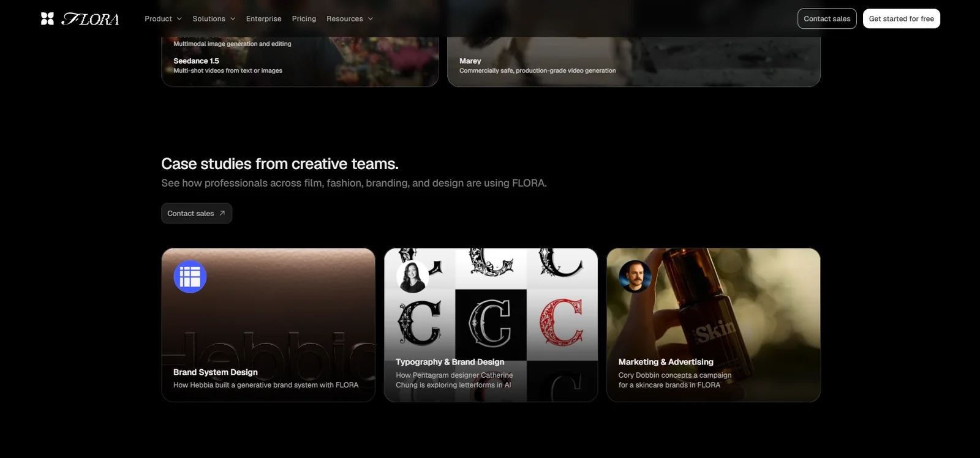The height and width of the screenshot is (458, 980).
Task: Open the Solutions dropdown chevron
Action: tap(233, 19)
